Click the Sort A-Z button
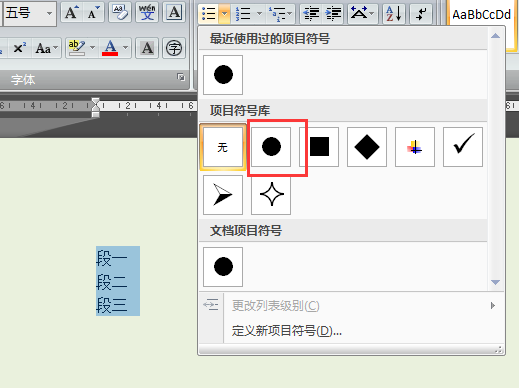Screen dimensions: 519x388 pos(393,14)
